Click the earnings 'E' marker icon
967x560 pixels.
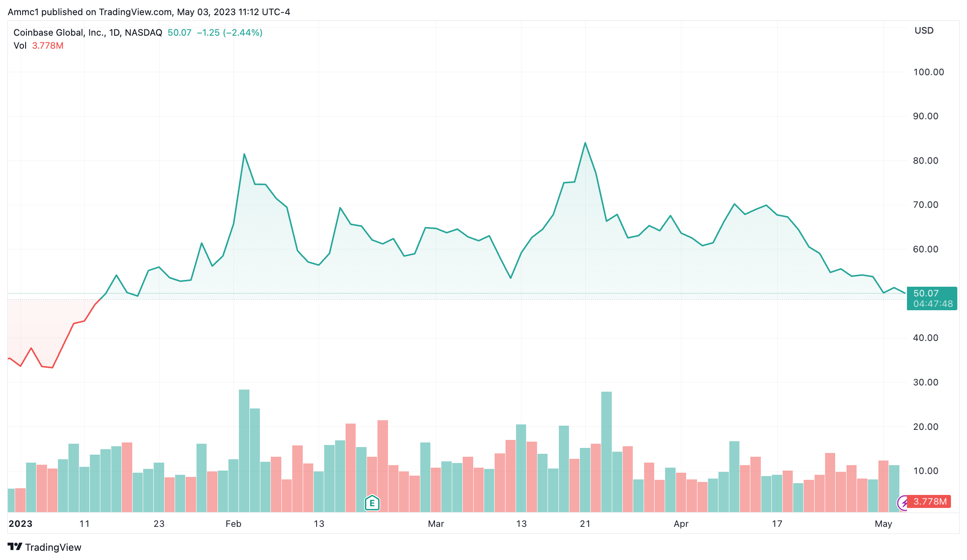[372, 502]
